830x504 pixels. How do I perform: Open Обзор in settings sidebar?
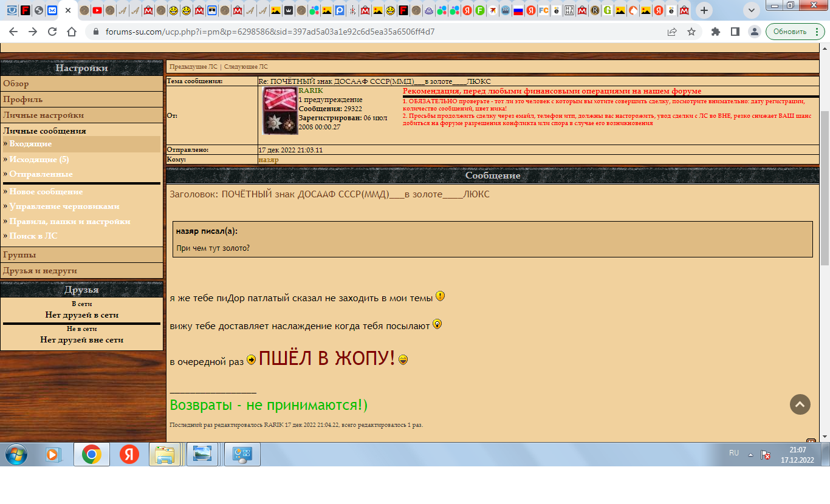(x=81, y=83)
